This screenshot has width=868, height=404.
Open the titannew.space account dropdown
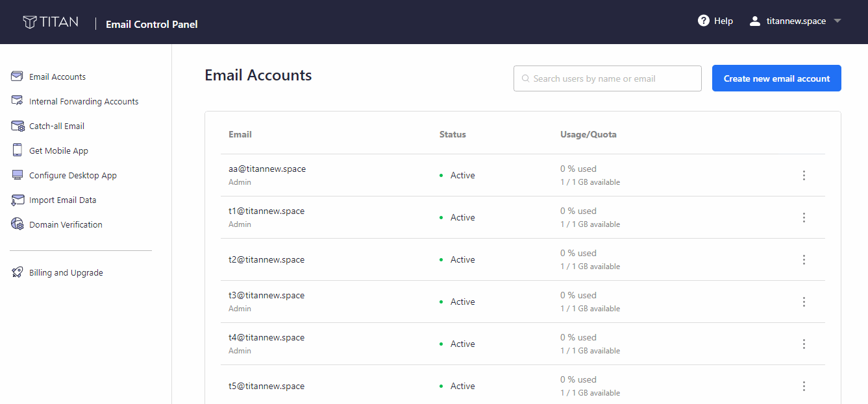(x=795, y=20)
